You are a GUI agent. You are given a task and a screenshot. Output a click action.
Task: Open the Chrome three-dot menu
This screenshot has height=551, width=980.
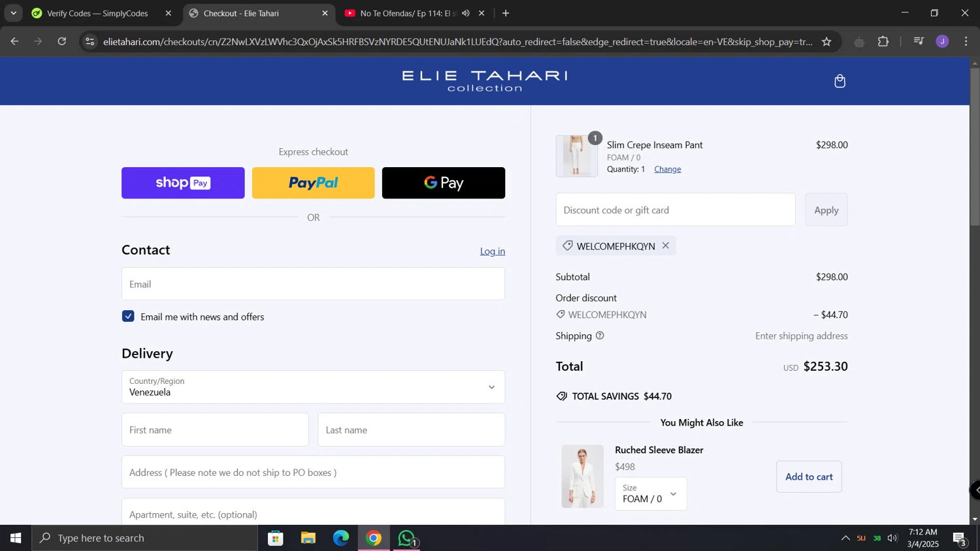(x=966, y=42)
